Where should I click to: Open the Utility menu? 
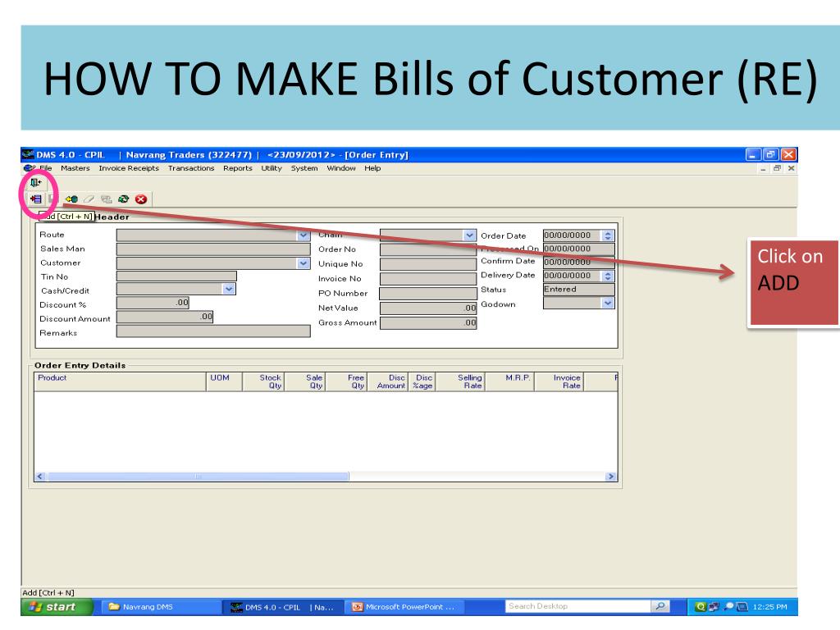click(271, 168)
